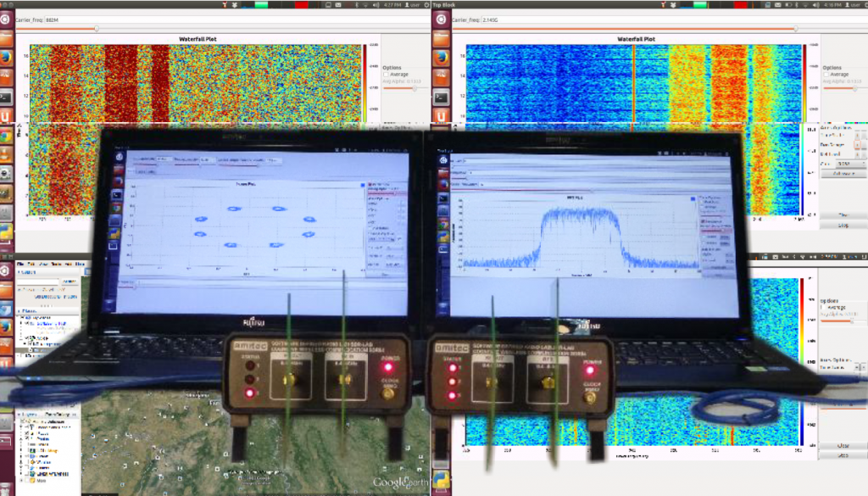The image size is (868, 496).
Task: Click the 882M carrier frequency slider handle
Action: pos(97,28)
